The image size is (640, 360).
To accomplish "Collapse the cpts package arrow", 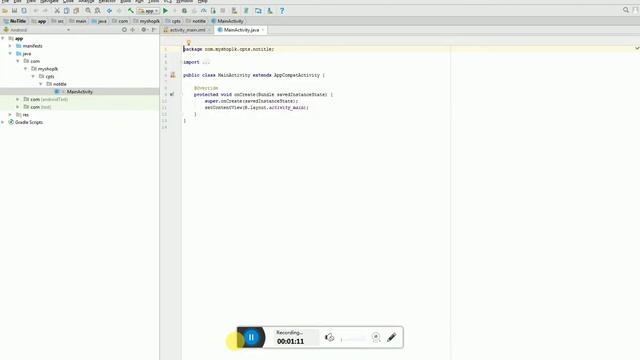I will click(x=33, y=76).
